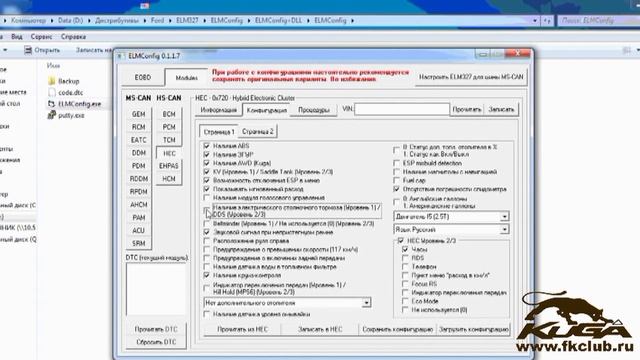Click Записать button next to VIN
The width and height of the screenshot is (640, 360).
tap(501, 109)
